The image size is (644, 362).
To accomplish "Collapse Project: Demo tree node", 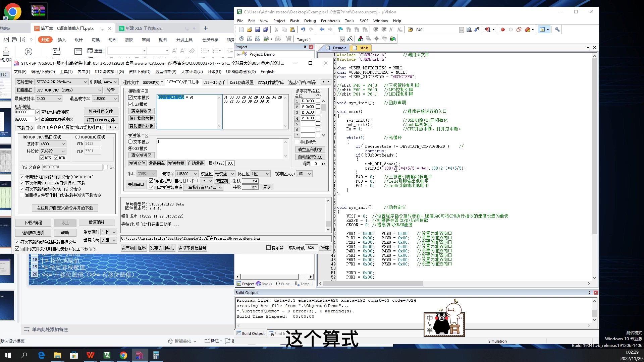I will (238, 54).
